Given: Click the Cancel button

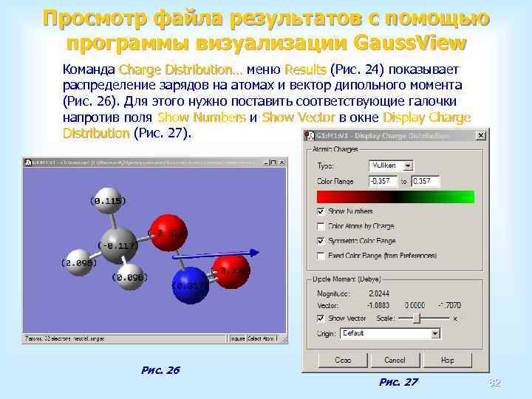Looking at the screenshot, I should [x=395, y=360].
